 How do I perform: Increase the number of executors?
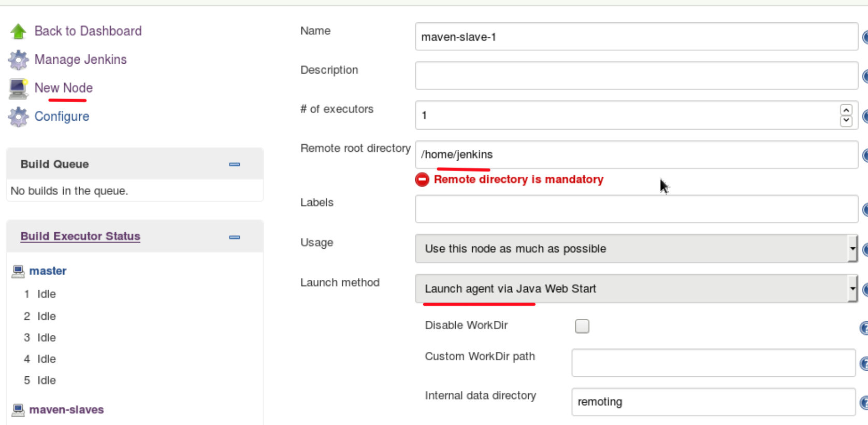(846, 110)
